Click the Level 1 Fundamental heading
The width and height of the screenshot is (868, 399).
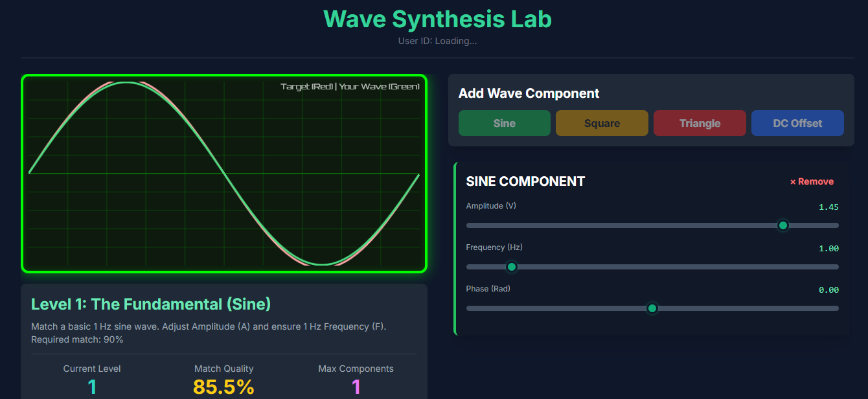click(151, 304)
